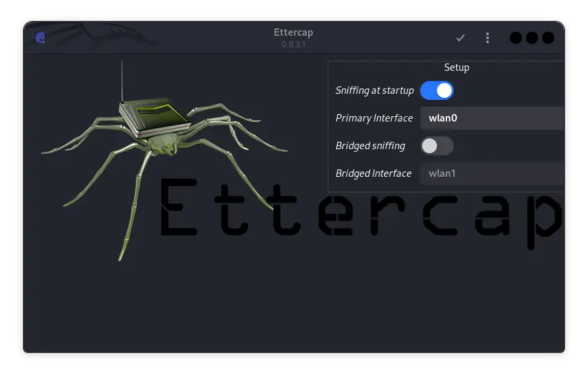The height and width of the screenshot is (378, 588).
Task: Open the three-dot options menu
Action: (x=488, y=38)
